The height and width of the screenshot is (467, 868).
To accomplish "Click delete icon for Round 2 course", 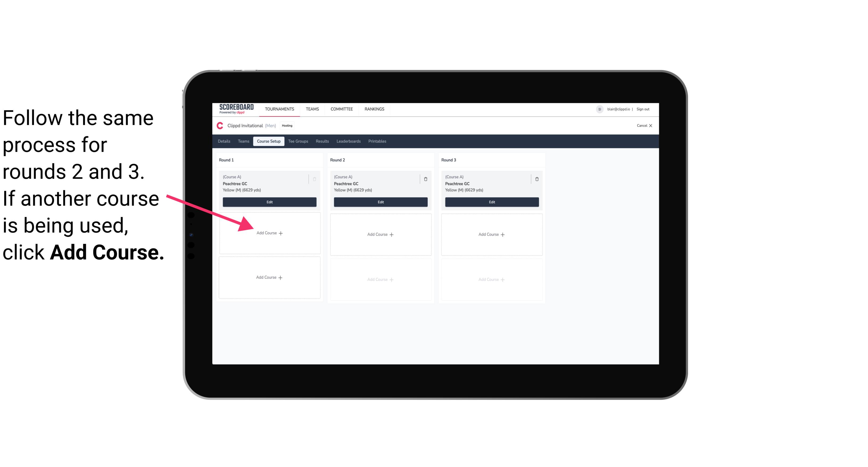I will (425, 179).
